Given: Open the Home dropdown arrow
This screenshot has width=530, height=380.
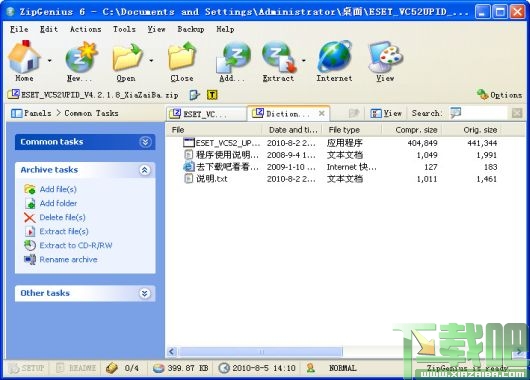Looking at the screenshot, I should tap(50, 61).
